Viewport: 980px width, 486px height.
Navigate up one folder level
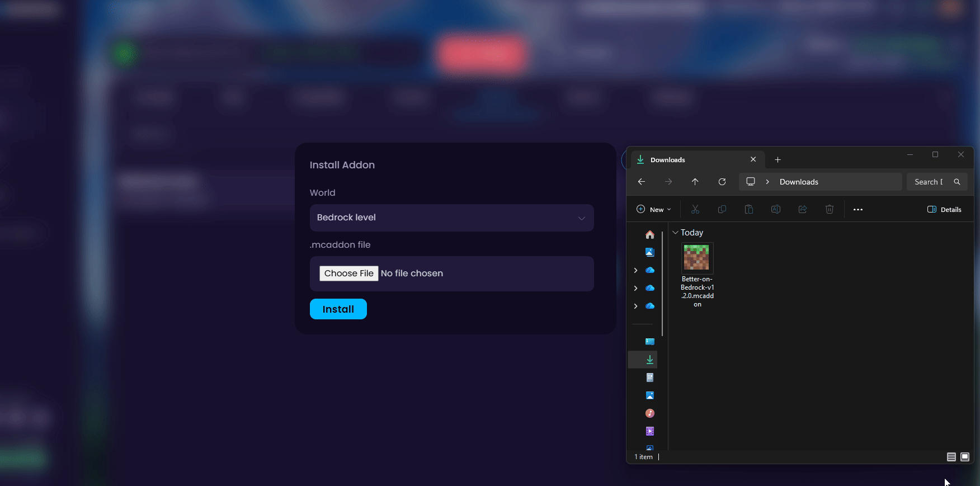coord(695,182)
